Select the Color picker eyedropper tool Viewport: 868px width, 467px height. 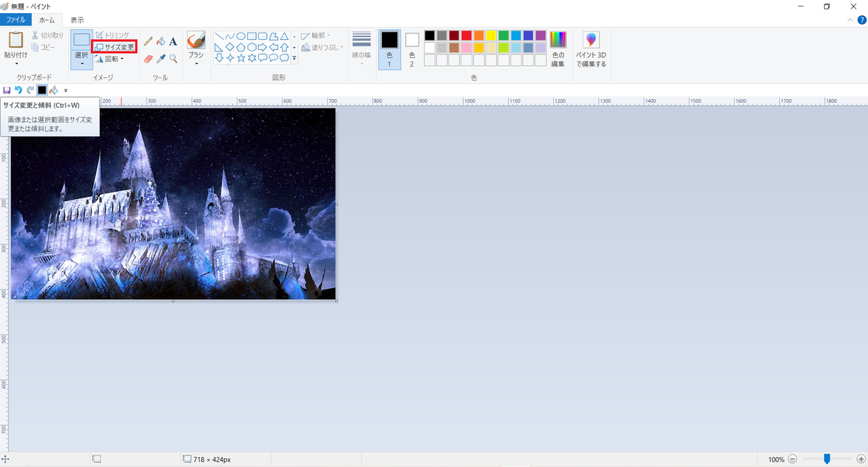click(161, 59)
